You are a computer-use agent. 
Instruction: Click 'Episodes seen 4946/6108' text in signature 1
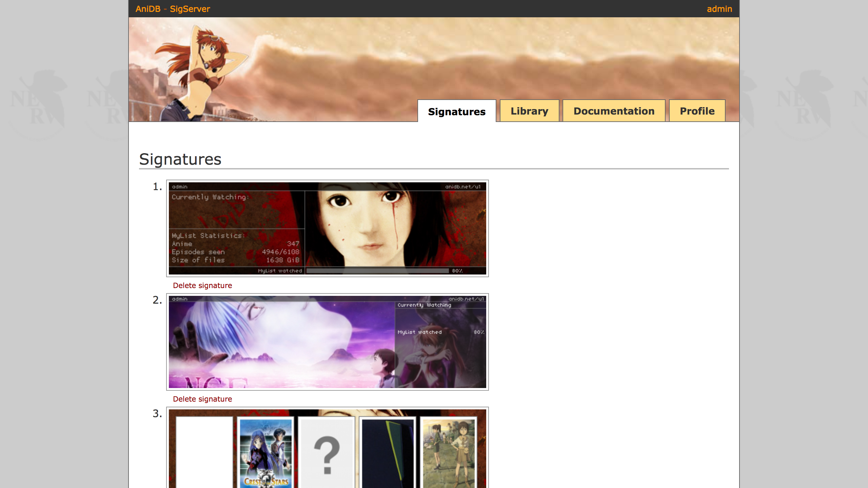[235, 252]
